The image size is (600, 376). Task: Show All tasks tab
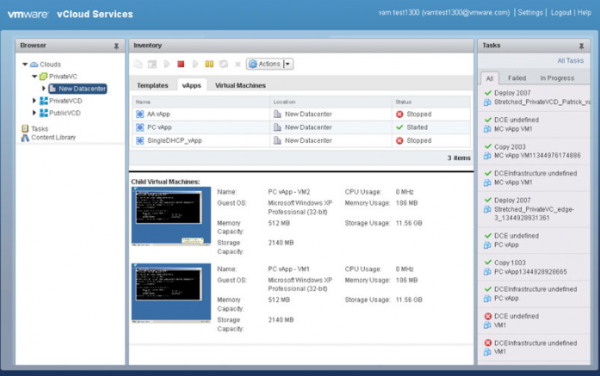(x=489, y=78)
